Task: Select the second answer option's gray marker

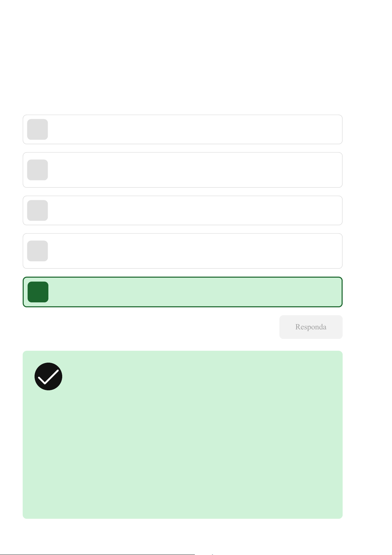Action: click(38, 170)
